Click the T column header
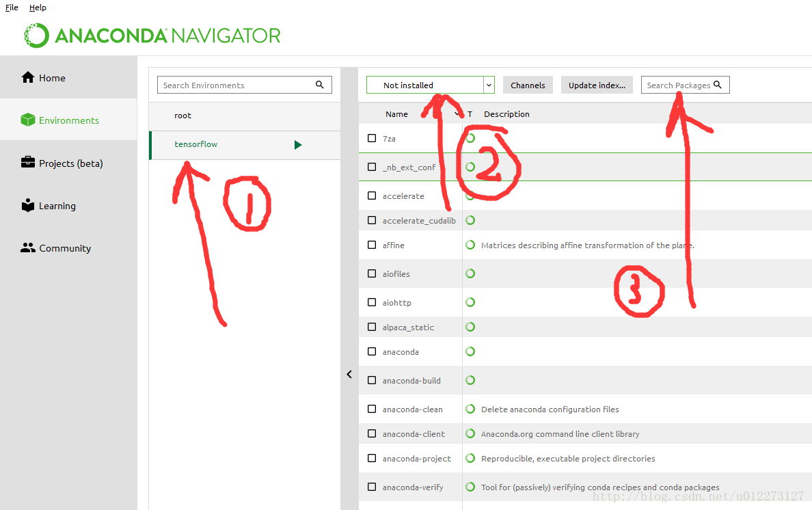The width and height of the screenshot is (812, 510). click(470, 114)
